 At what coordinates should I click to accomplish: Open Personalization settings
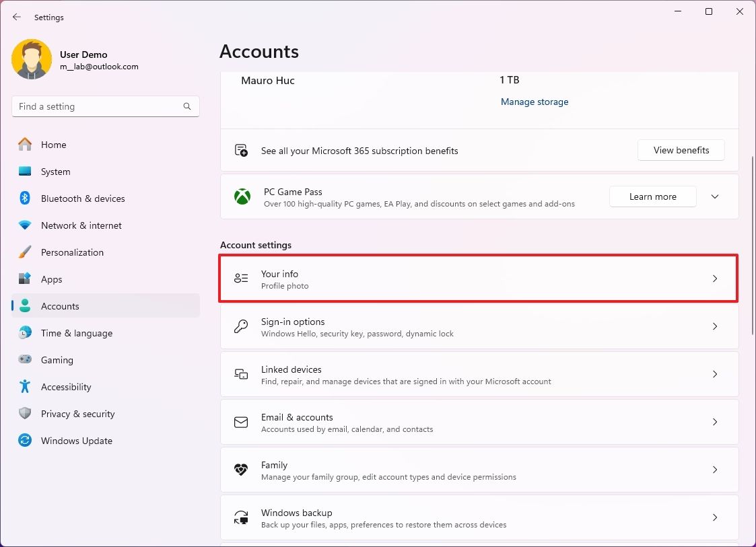[x=26, y=252]
